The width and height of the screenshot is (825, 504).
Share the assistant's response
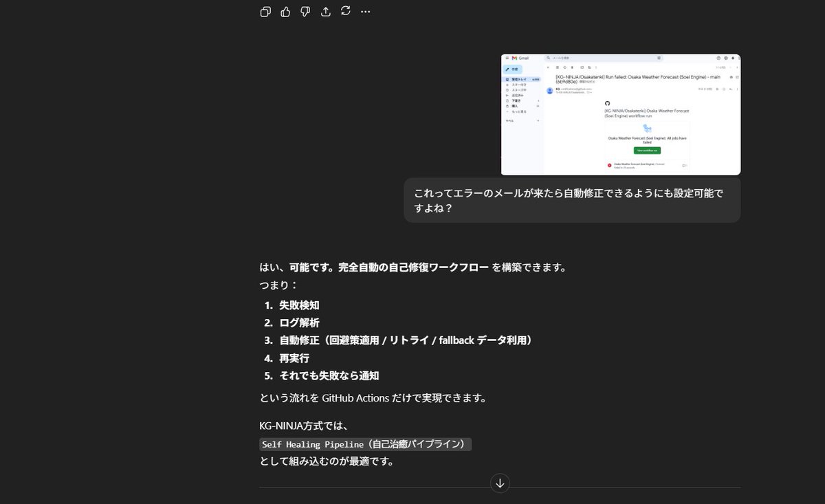[x=325, y=11]
